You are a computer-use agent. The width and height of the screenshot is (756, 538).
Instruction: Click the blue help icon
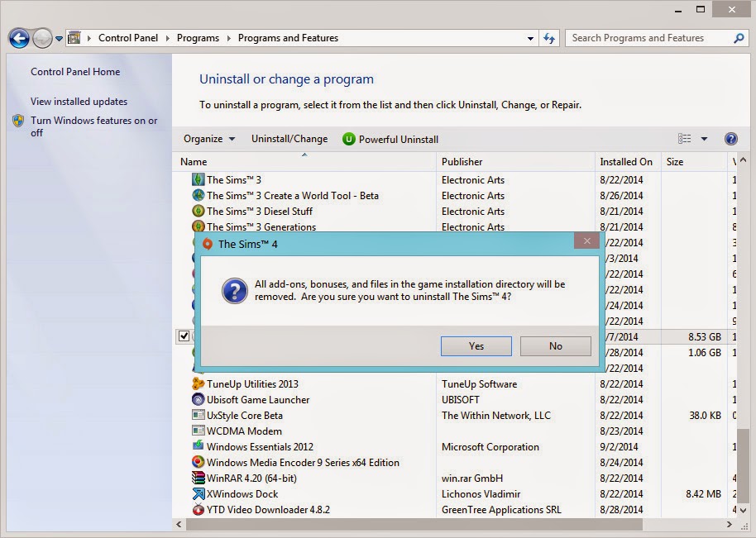tap(731, 139)
